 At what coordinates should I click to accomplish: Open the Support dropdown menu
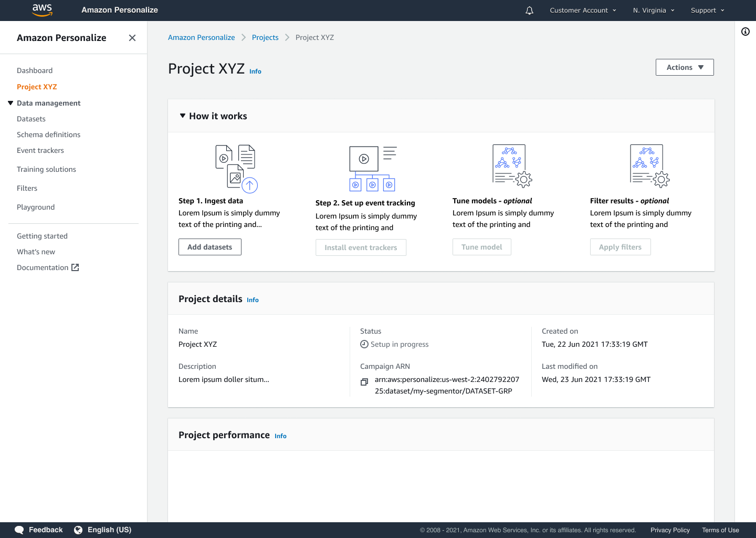pos(707,11)
